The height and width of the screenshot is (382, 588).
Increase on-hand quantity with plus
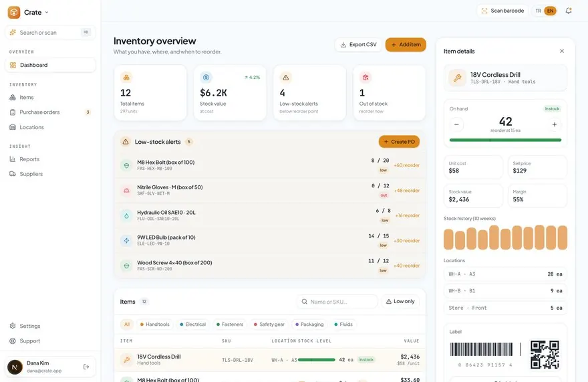pyautogui.click(x=554, y=124)
